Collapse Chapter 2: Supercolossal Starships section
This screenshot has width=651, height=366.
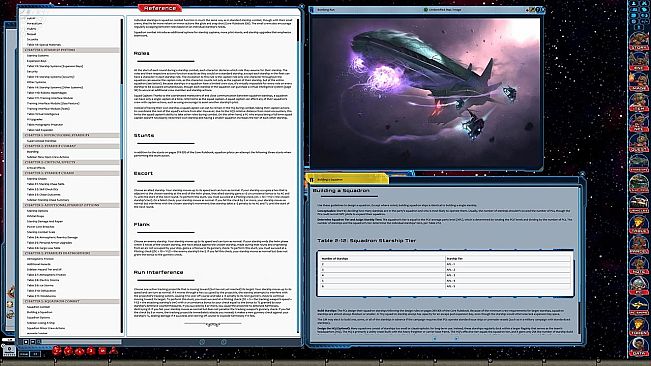(71, 135)
